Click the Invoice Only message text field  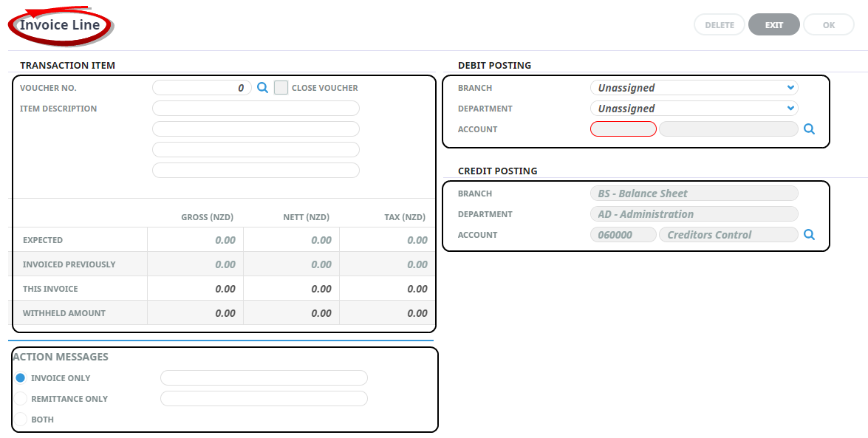pyautogui.click(x=264, y=378)
